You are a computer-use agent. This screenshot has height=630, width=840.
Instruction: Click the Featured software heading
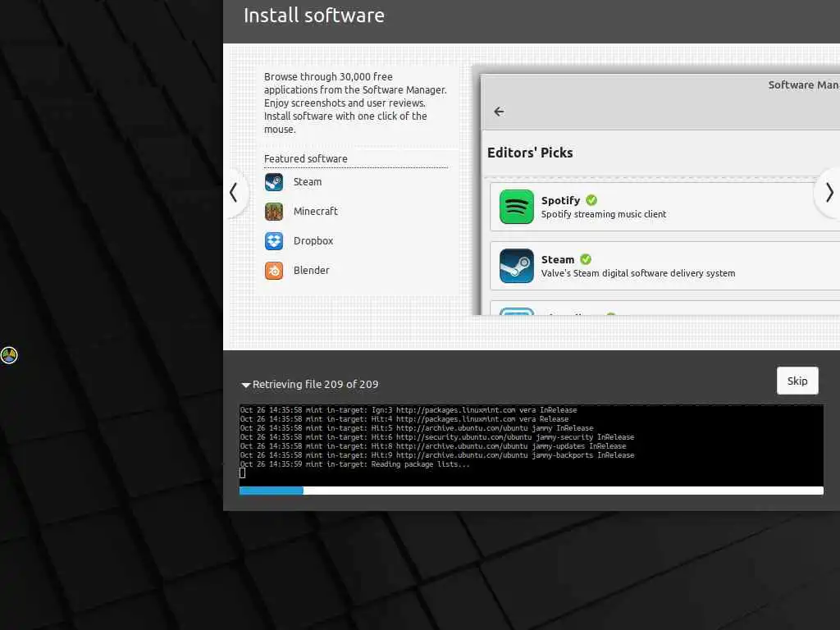click(305, 158)
